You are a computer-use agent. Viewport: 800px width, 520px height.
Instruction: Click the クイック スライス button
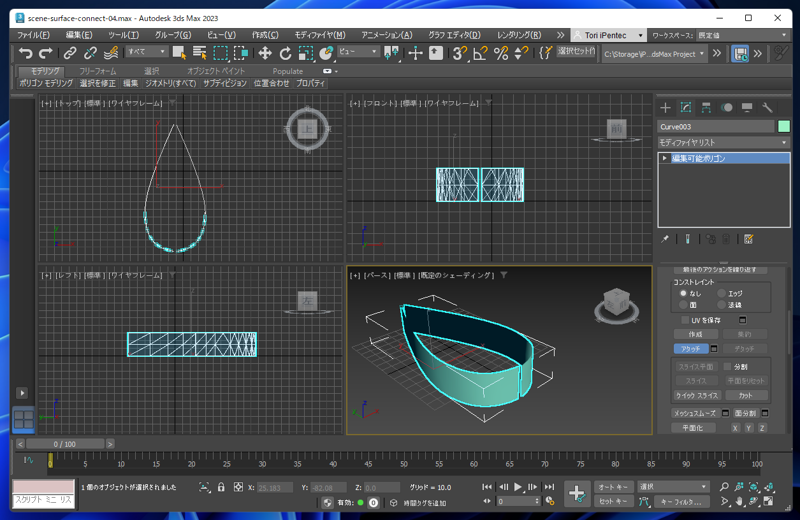tap(696, 395)
